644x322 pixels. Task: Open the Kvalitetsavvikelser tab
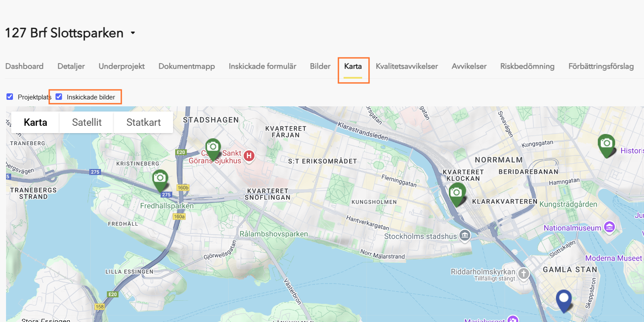pos(407,66)
